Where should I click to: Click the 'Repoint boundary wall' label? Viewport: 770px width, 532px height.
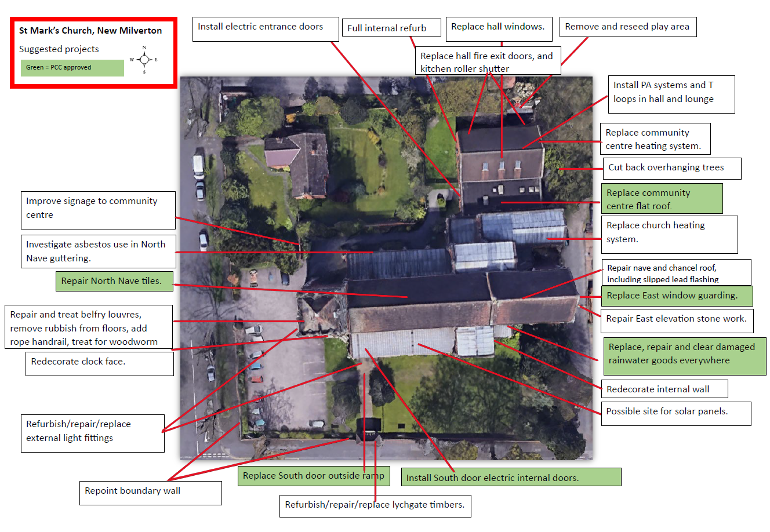pos(151,493)
